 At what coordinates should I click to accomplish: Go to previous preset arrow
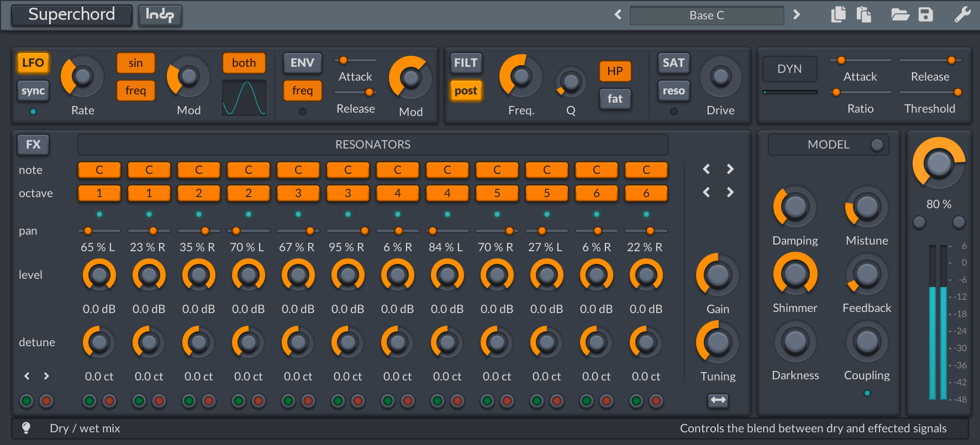pyautogui.click(x=618, y=14)
